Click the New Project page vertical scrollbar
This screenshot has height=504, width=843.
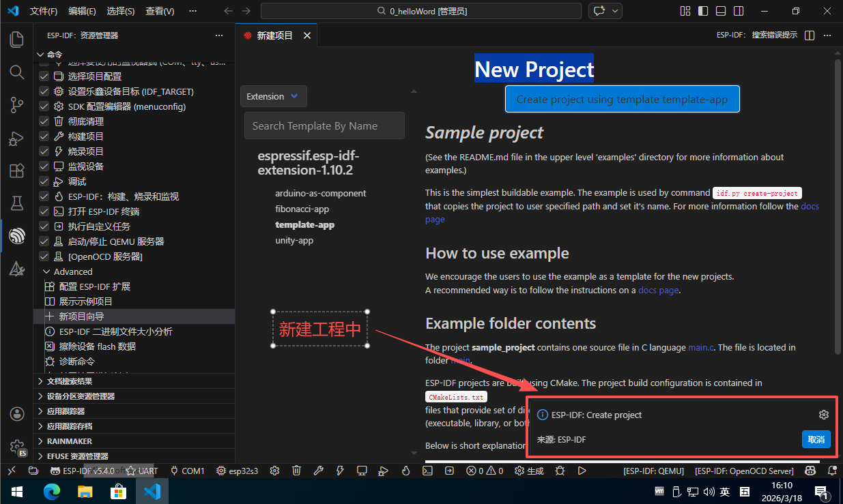(x=838, y=207)
